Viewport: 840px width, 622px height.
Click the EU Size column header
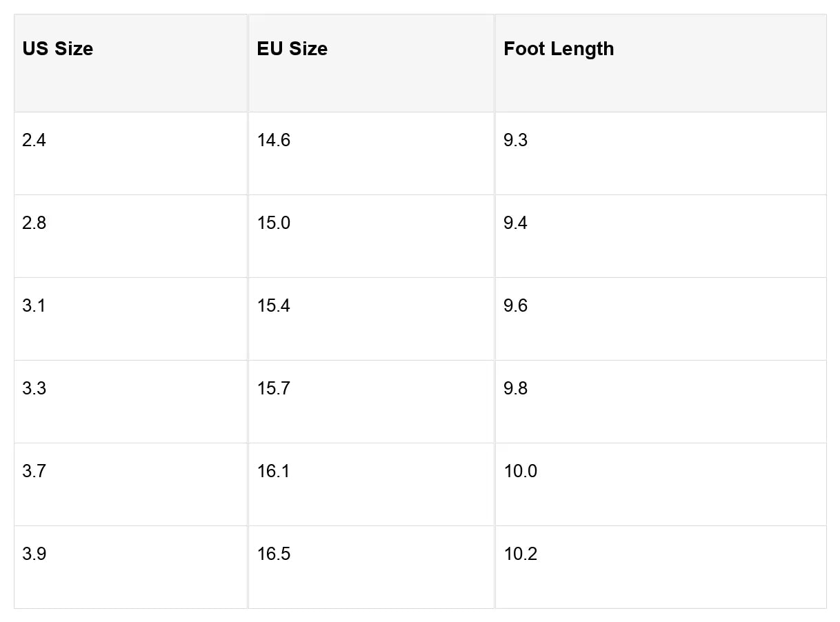tap(292, 49)
